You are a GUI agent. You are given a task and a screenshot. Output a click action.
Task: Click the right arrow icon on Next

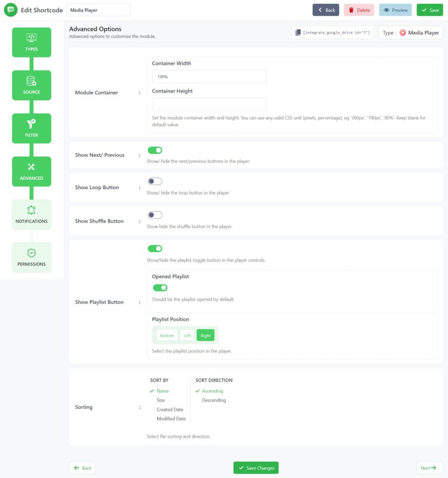[x=434, y=468]
